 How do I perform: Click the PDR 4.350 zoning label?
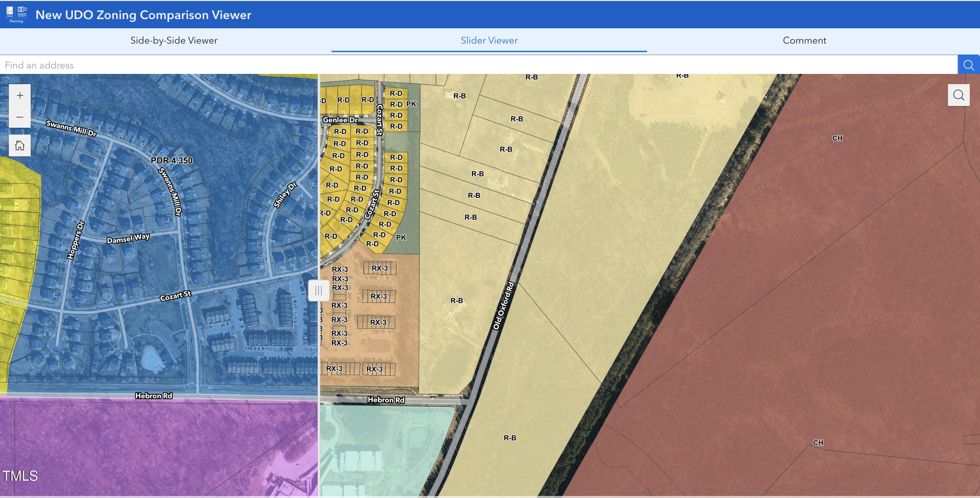point(172,160)
